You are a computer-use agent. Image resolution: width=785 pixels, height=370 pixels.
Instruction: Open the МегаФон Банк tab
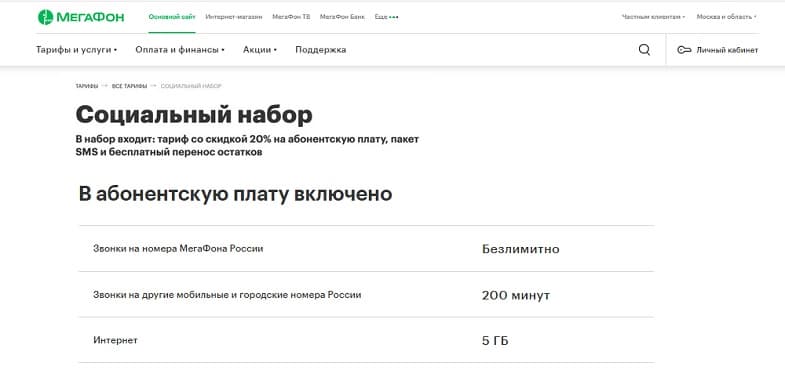coord(342,17)
